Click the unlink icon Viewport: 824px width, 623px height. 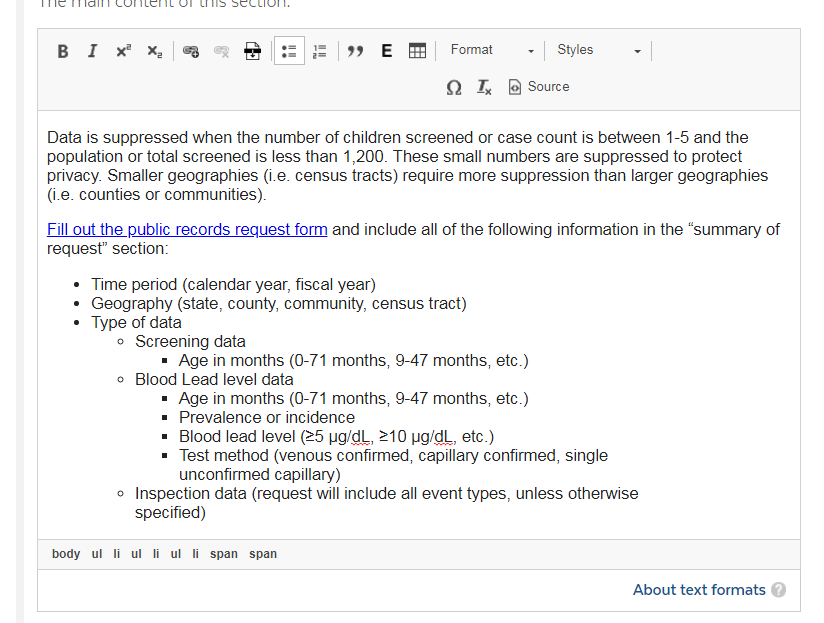pyautogui.click(x=221, y=51)
